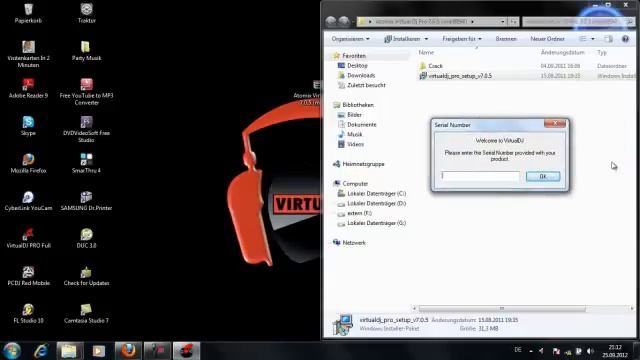This screenshot has height=360, width=640.
Task: Click the Explorer search box
Action: (578, 21)
